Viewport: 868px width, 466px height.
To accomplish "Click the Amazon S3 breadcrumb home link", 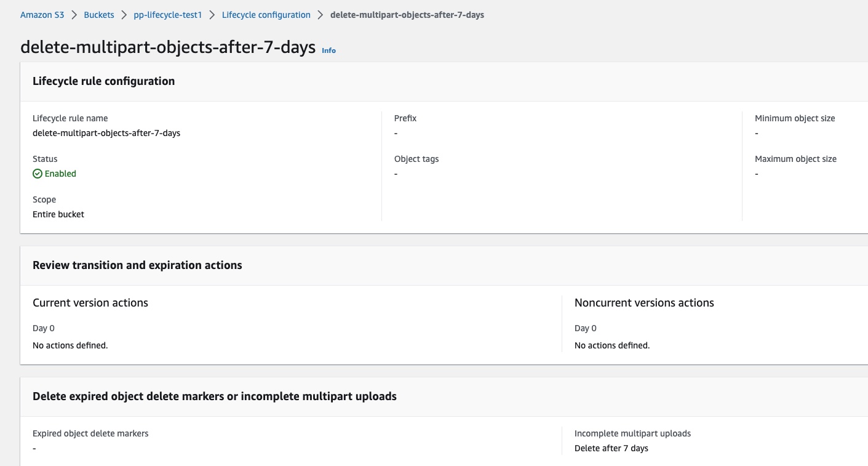I will [42, 14].
